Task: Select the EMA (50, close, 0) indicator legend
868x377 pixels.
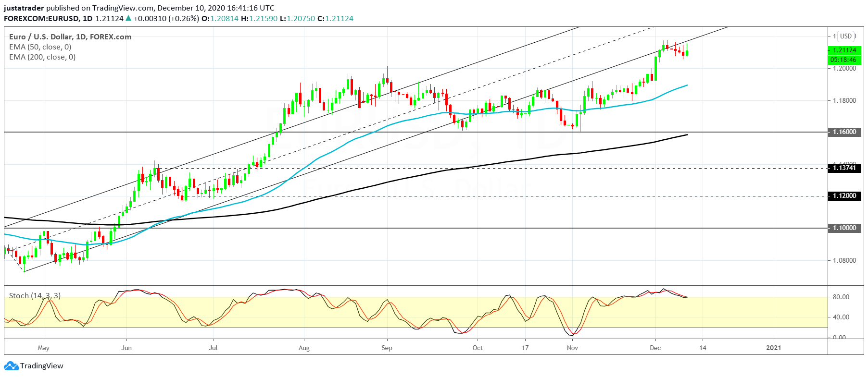Action: pyautogui.click(x=40, y=47)
